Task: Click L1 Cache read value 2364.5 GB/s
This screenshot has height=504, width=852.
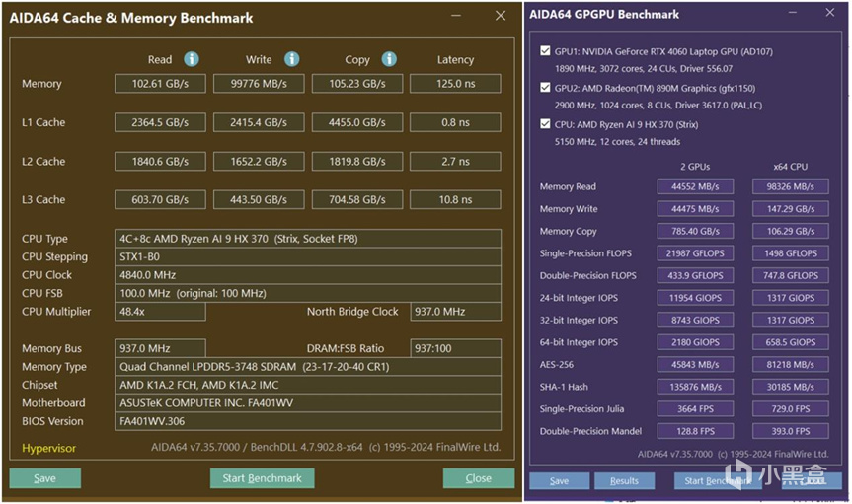Action: click(x=160, y=122)
